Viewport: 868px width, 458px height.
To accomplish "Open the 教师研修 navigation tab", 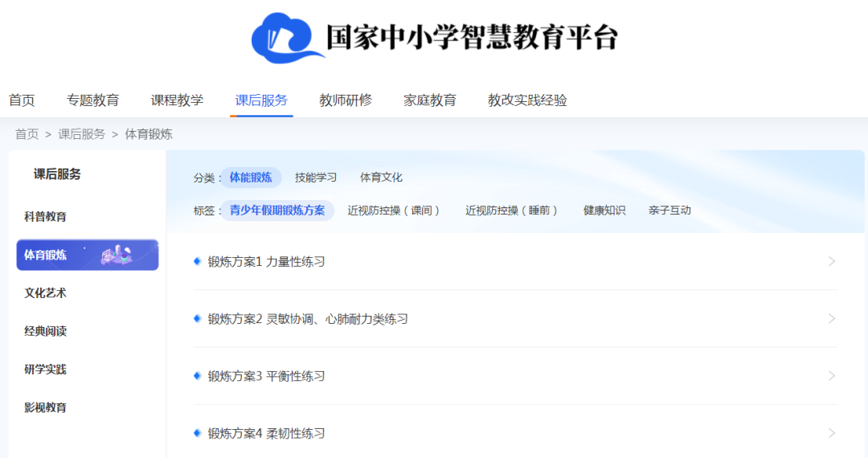I will (346, 100).
